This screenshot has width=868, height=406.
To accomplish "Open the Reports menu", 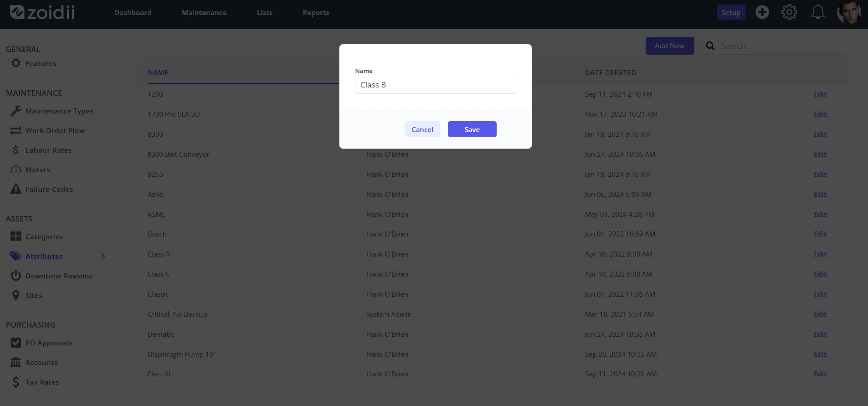I will (x=316, y=13).
